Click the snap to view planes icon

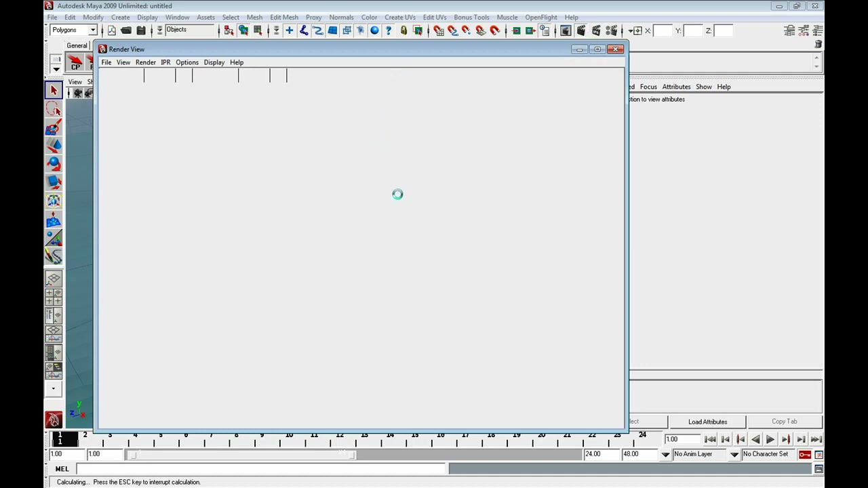481,30
